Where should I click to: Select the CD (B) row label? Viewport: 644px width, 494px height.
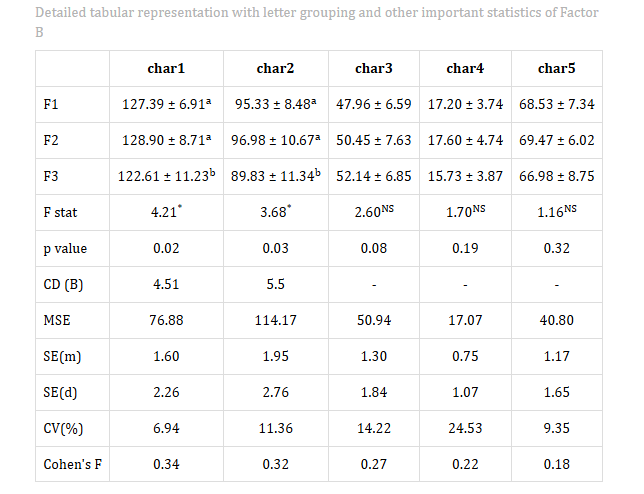(63, 285)
